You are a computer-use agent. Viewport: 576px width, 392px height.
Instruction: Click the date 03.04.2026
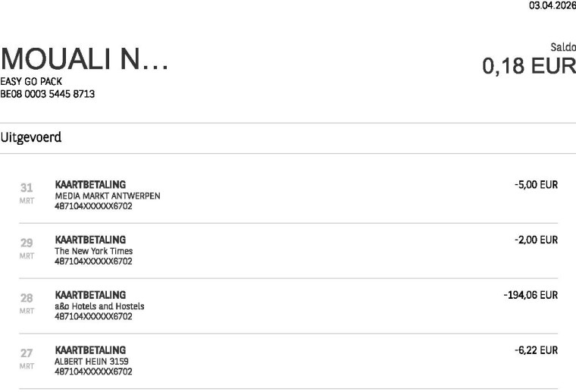552,6
